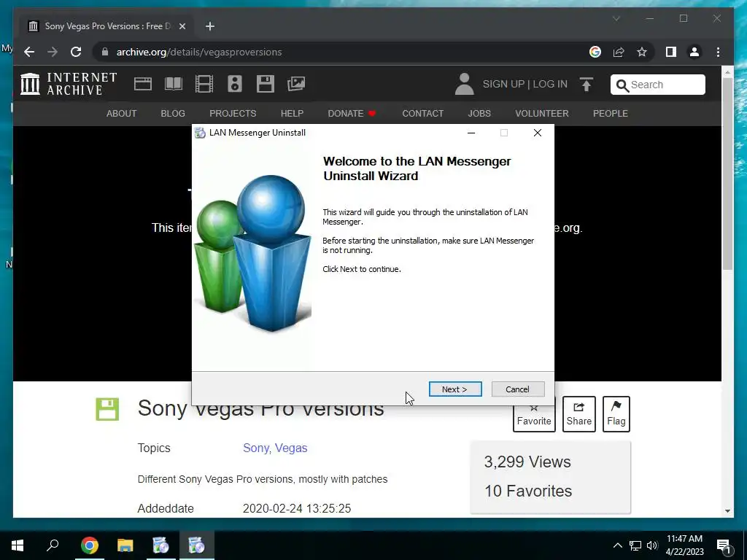Open the Sony topic link

(x=257, y=448)
